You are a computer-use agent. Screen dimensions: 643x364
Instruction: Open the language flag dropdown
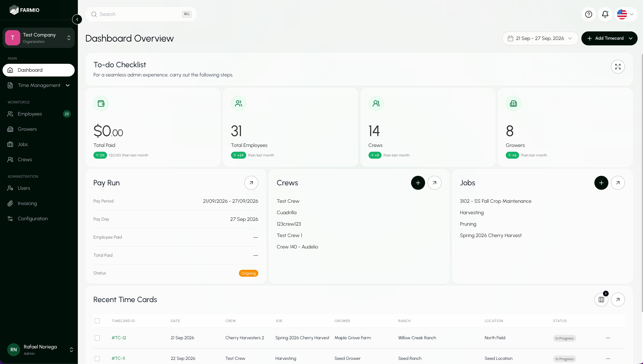(x=626, y=14)
